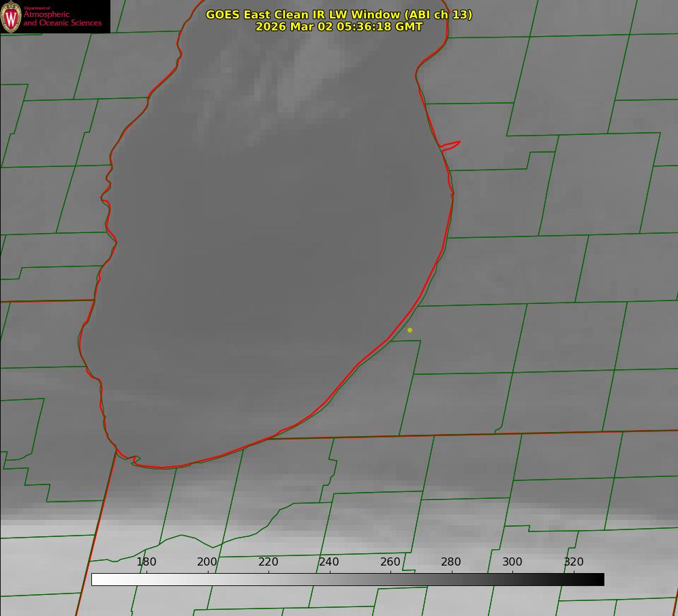
Task: Select the GOES East Clean IR title text
Action: click(303, 14)
